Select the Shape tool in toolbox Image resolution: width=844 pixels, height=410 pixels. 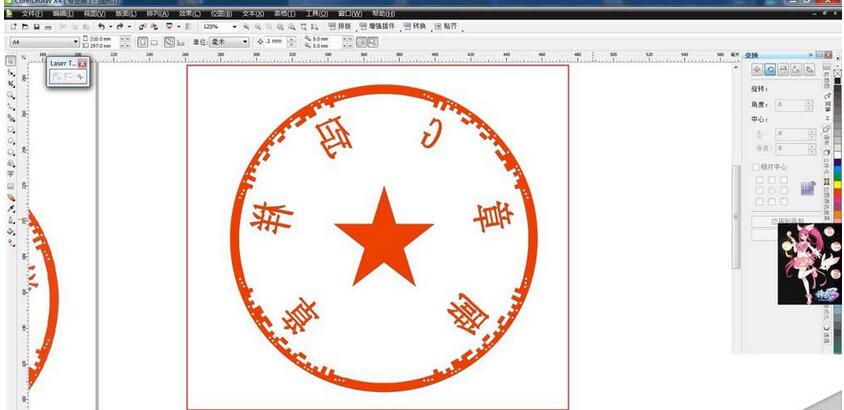coord(11,73)
